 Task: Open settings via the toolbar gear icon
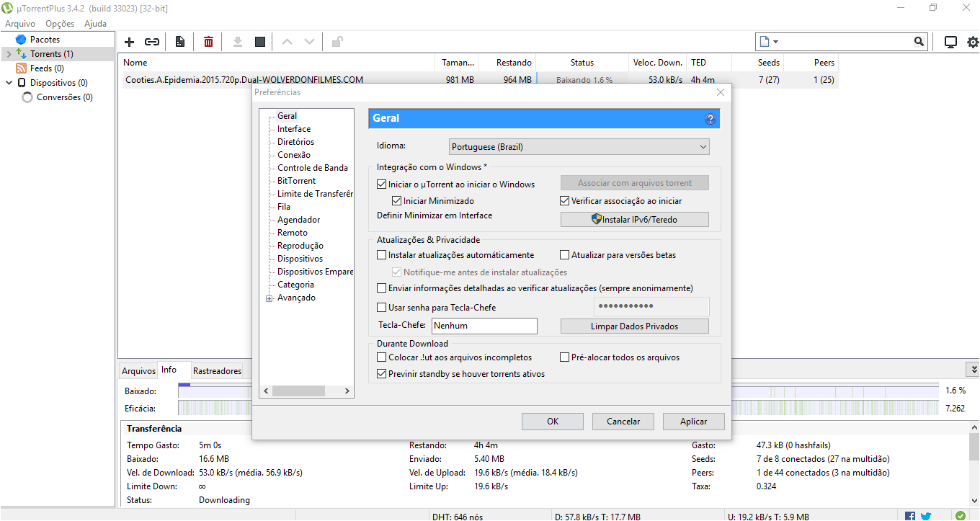click(973, 42)
